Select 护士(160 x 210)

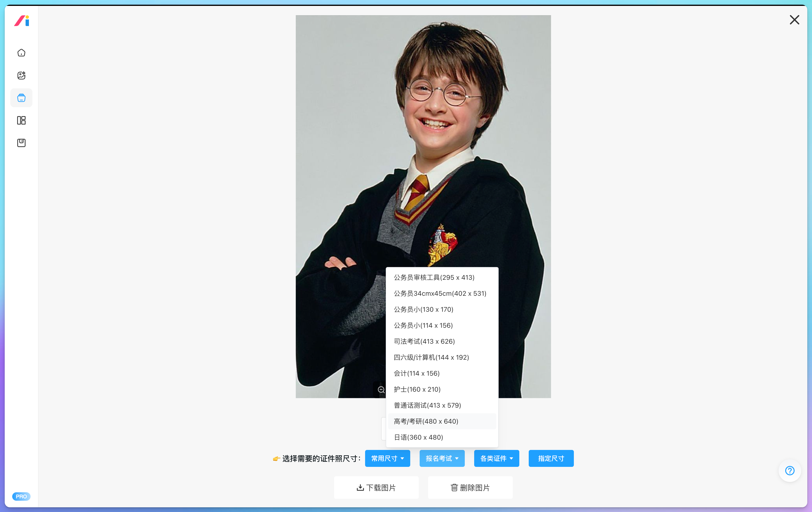pyautogui.click(x=442, y=389)
